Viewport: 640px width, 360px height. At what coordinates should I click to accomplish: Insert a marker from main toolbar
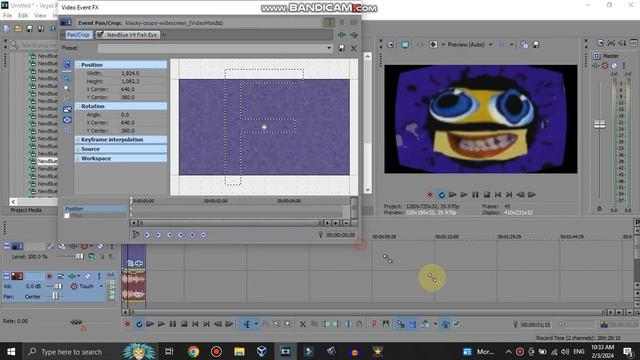(374, 324)
